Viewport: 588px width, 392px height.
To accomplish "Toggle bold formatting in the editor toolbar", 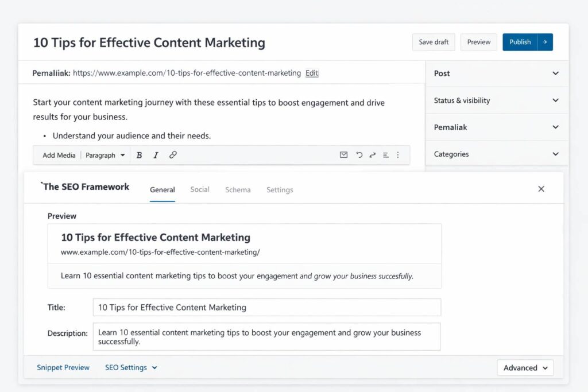I will [x=139, y=155].
